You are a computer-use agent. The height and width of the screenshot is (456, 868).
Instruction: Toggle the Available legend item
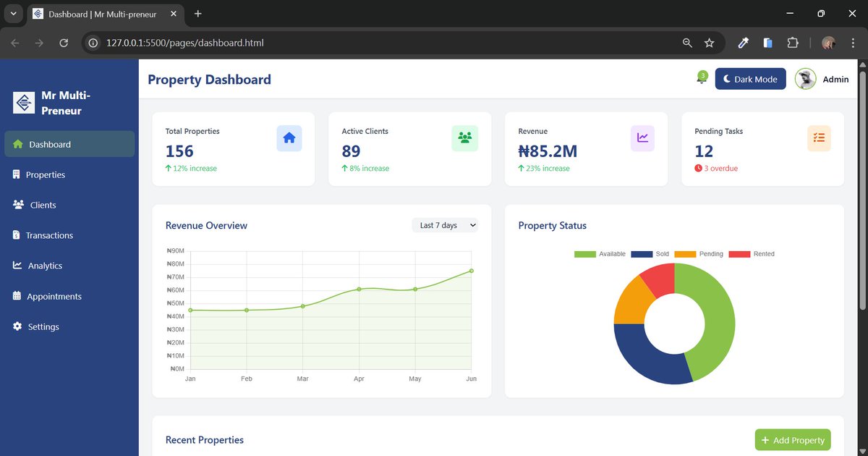600,254
